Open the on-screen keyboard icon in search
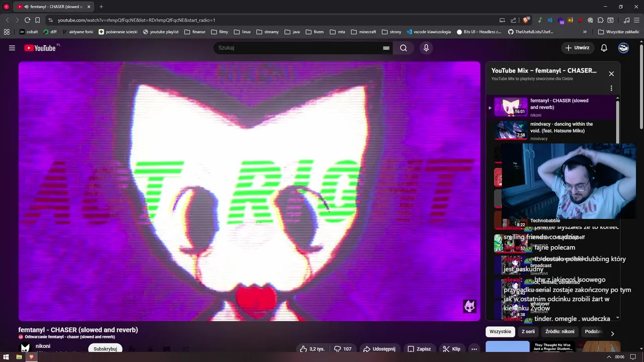Image resolution: width=644 pixels, height=362 pixels. point(386,48)
